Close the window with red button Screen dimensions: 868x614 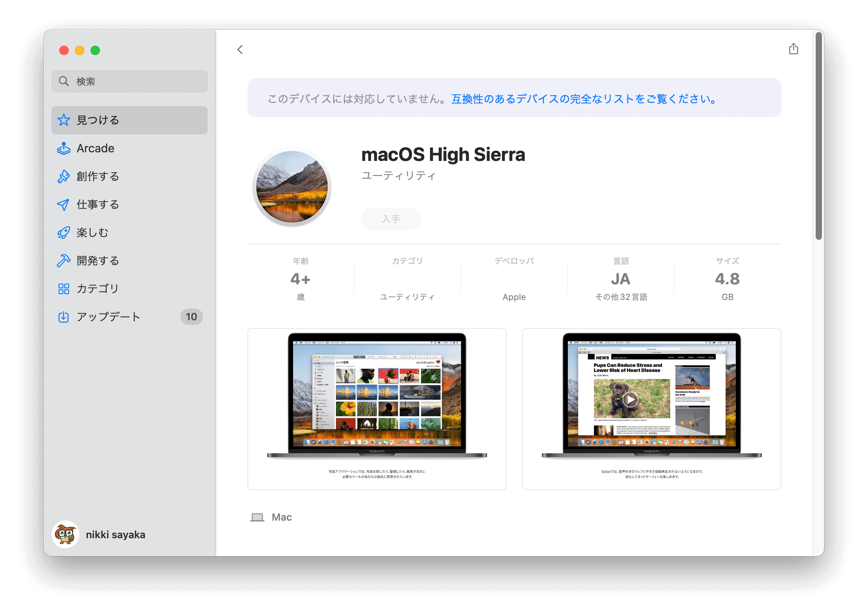pos(64,50)
